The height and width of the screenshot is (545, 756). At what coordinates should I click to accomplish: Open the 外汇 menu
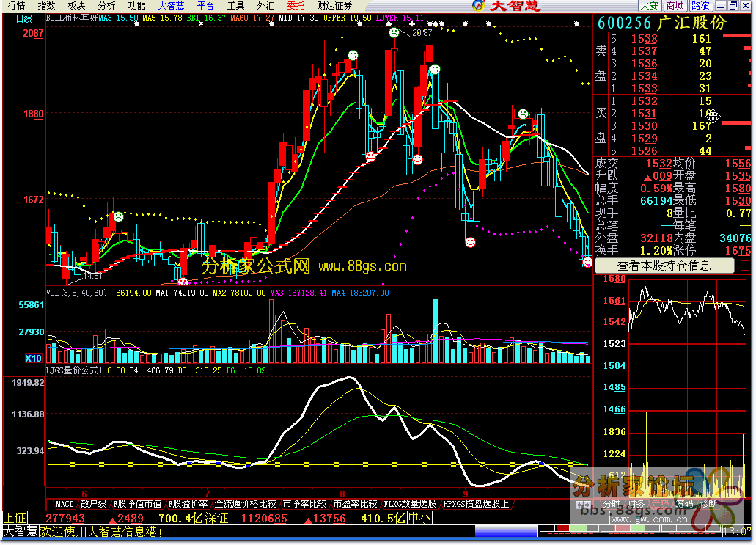[x=265, y=6]
